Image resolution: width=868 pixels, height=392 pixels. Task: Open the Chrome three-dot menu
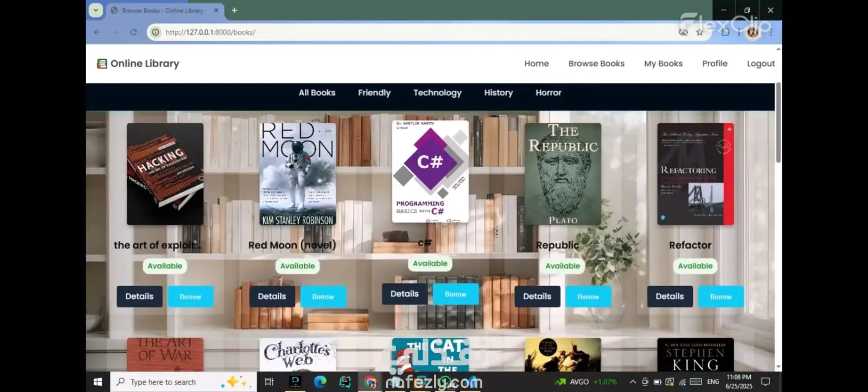[771, 32]
